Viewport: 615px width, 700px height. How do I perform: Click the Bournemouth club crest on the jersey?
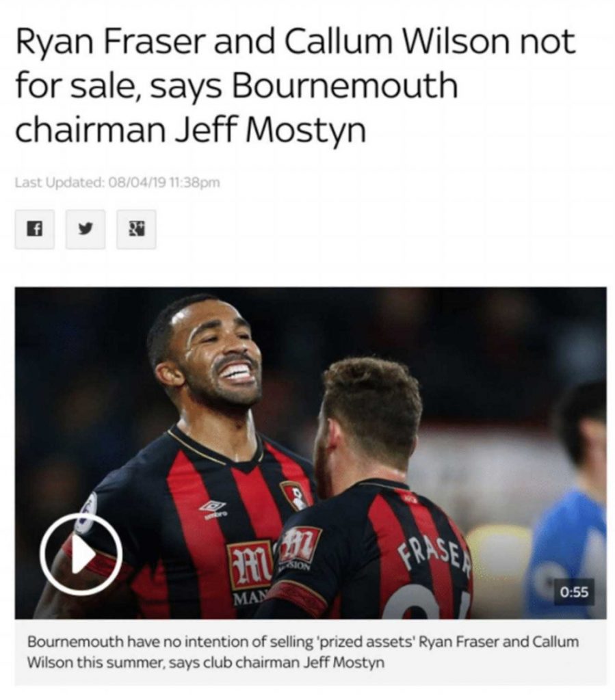[294, 496]
